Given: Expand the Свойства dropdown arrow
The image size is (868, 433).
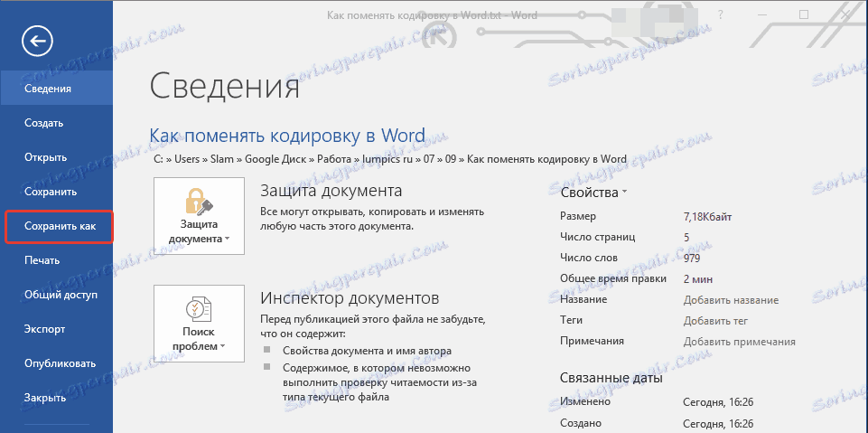Looking at the screenshot, I should [x=624, y=193].
